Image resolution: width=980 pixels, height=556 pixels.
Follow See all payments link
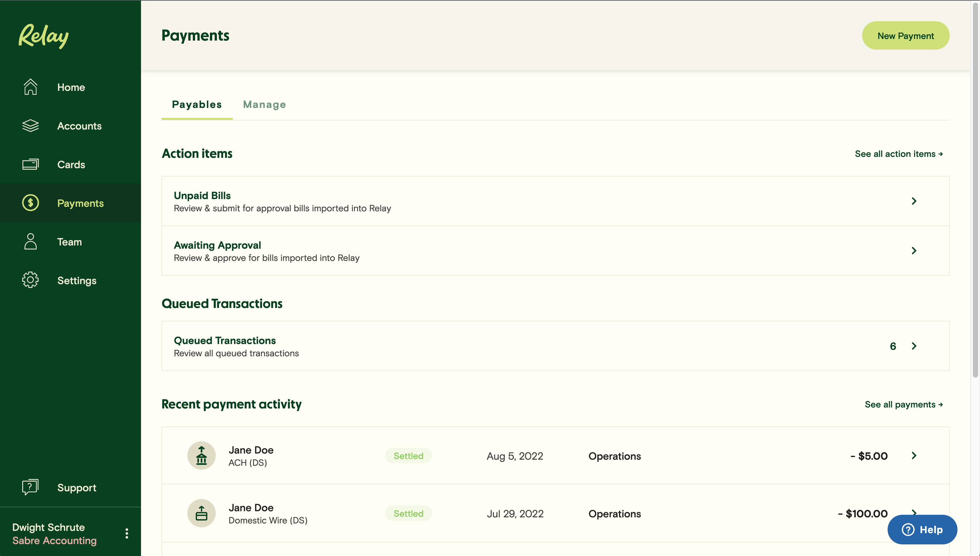(904, 404)
